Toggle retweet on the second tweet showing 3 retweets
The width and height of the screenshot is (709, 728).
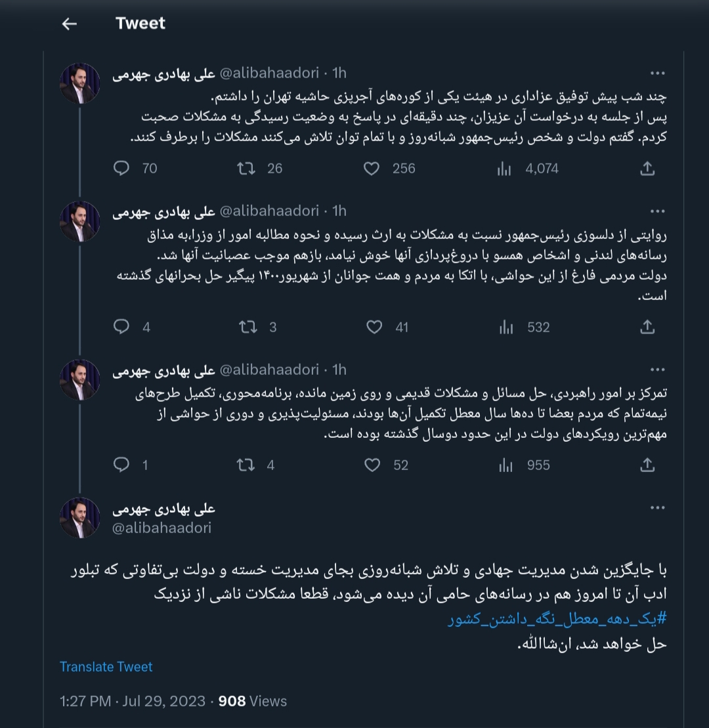click(248, 327)
